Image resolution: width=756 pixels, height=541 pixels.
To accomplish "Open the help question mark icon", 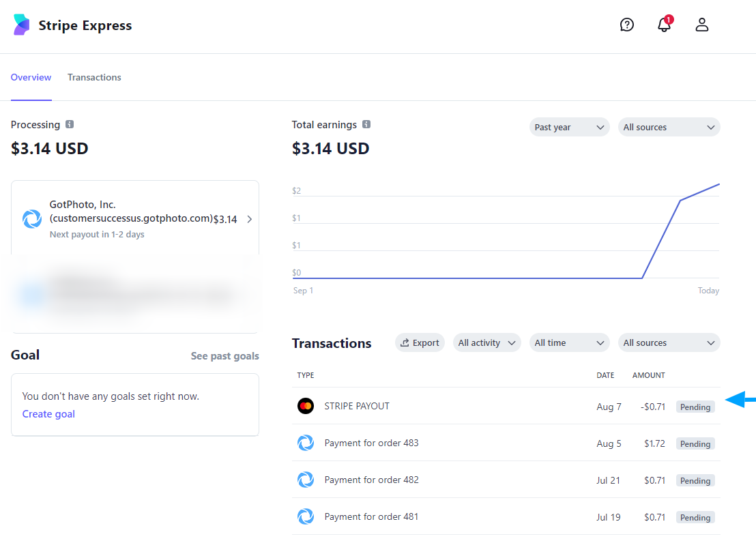I will click(627, 25).
